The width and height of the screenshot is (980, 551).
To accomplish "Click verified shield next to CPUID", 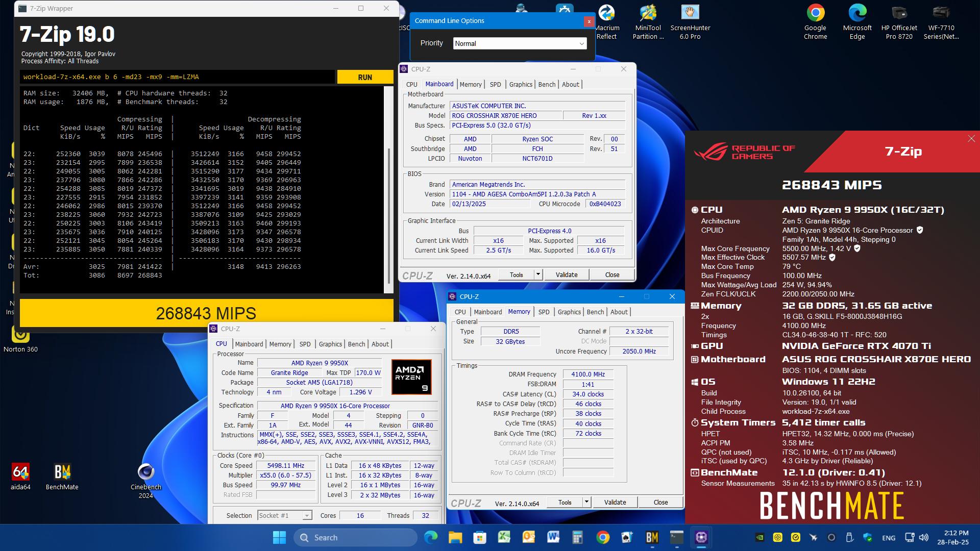I will coord(920,230).
